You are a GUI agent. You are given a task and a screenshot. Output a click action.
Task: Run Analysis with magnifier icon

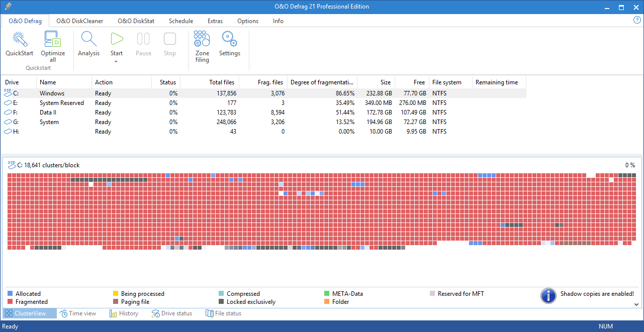pyautogui.click(x=88, y=39)
